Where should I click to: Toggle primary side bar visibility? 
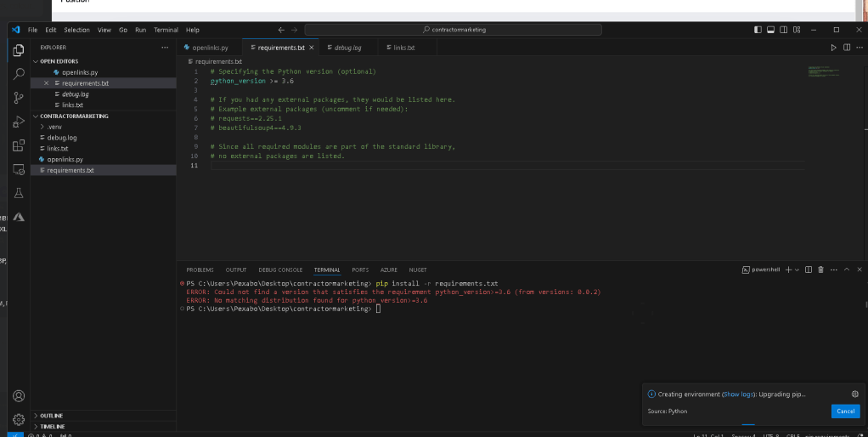coord(758,30)
